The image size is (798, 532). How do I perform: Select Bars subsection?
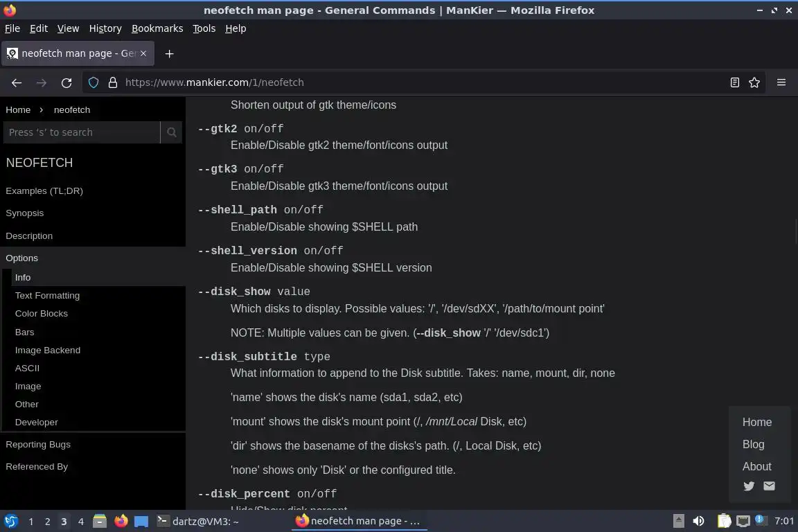click(x=24, y=332)
